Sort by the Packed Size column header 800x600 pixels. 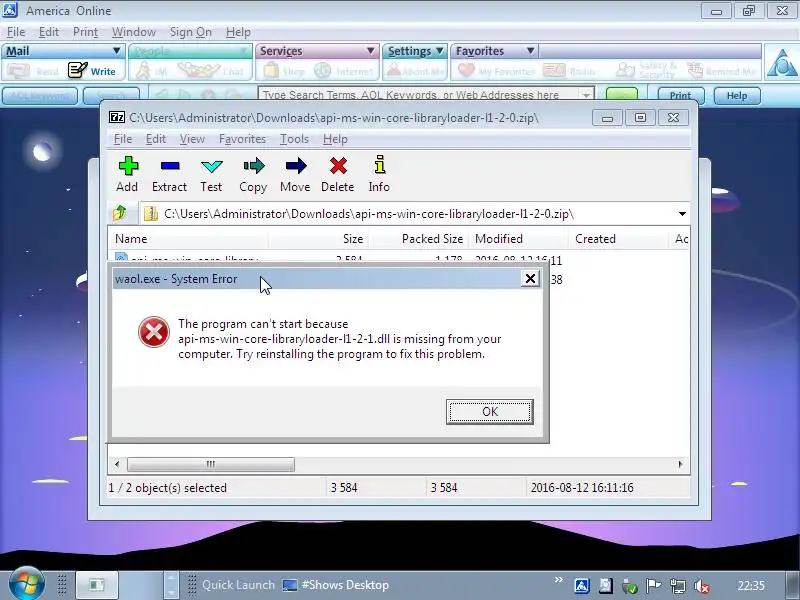click(418, 239)
